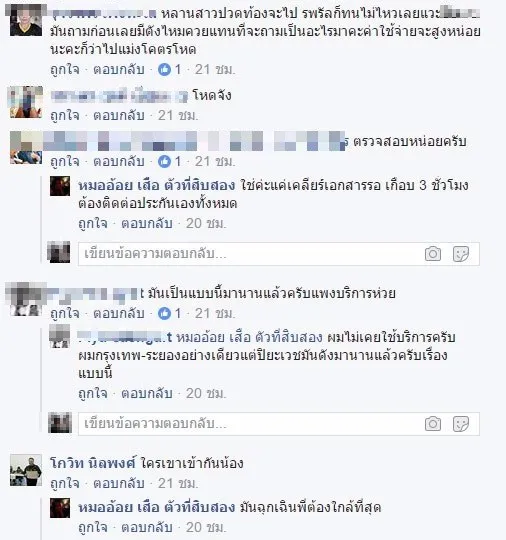Click camera icon in first reply box
The width and height of the screenshot is (506, 540).
tap(433, 254)
